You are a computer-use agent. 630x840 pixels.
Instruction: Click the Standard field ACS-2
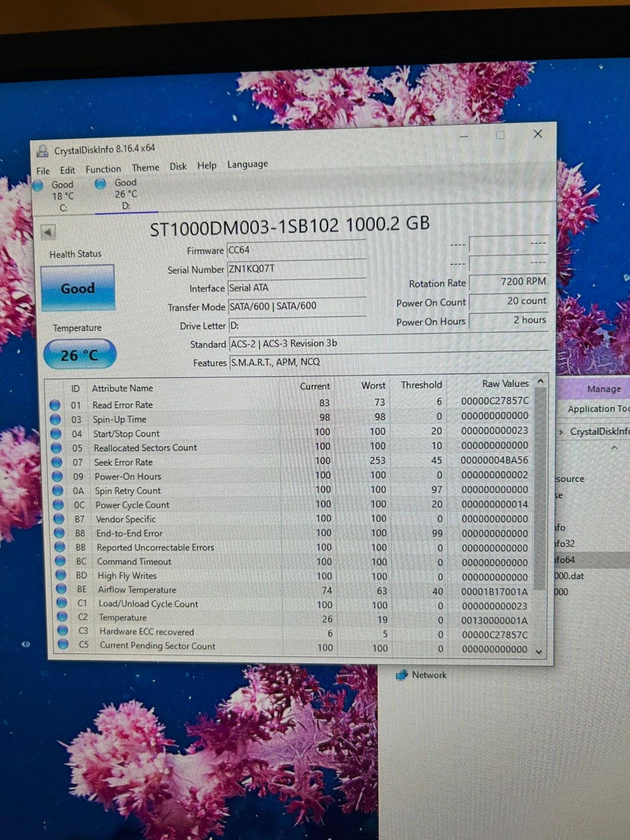pyautogui.click(x=388, y=343)
